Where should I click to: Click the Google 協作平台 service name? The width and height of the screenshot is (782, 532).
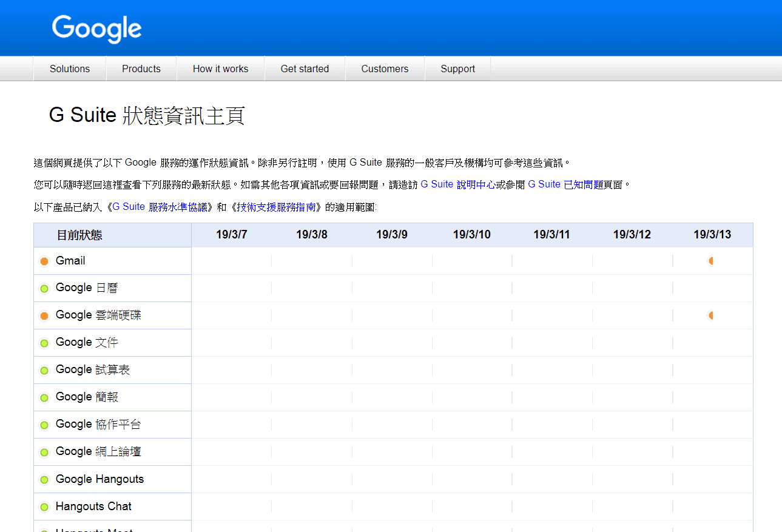pyautogui.click(x=98, y=425)
